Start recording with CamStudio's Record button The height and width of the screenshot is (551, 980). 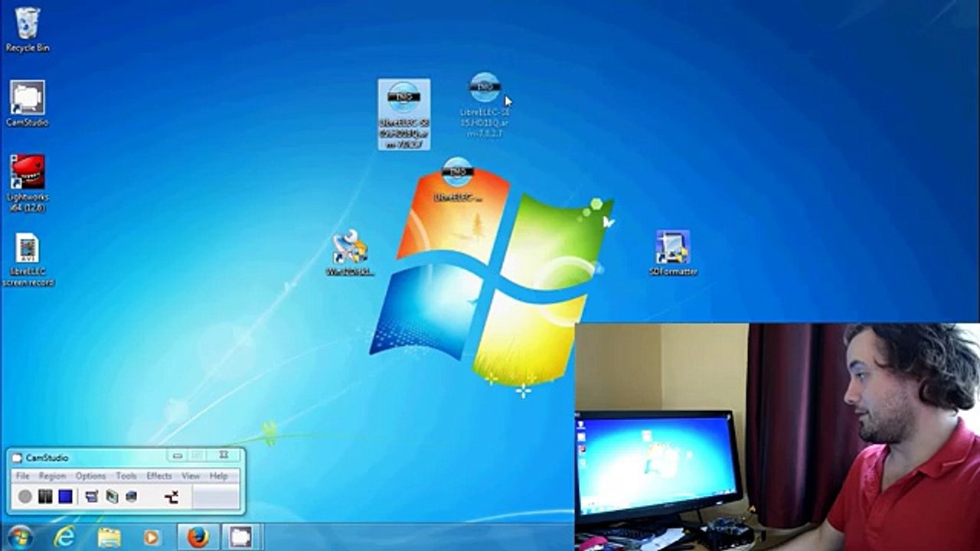pyautogui.click(x=25, y=497)
